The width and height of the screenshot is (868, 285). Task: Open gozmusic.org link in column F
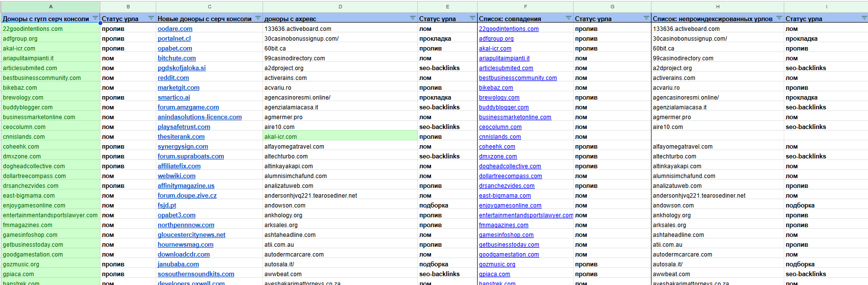pos(497,264)
